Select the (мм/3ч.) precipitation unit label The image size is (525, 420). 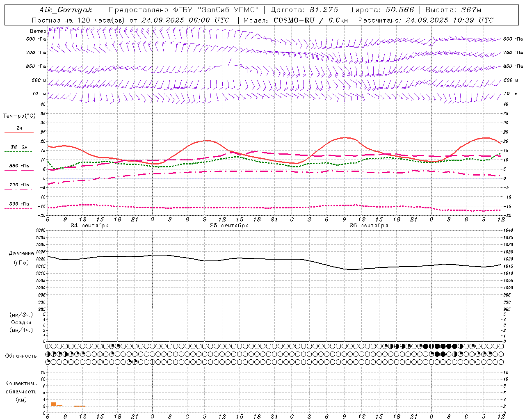(x=21, y=315)
